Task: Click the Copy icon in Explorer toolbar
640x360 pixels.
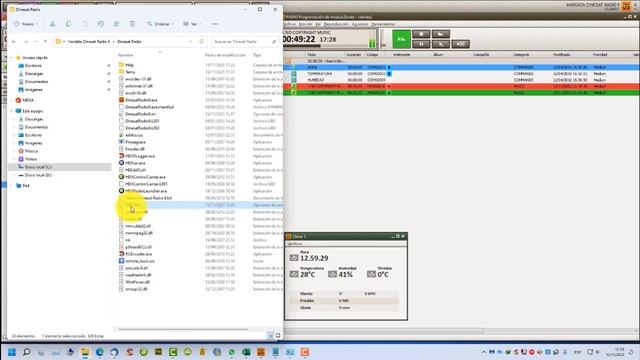Action: (x=68, y=24)
